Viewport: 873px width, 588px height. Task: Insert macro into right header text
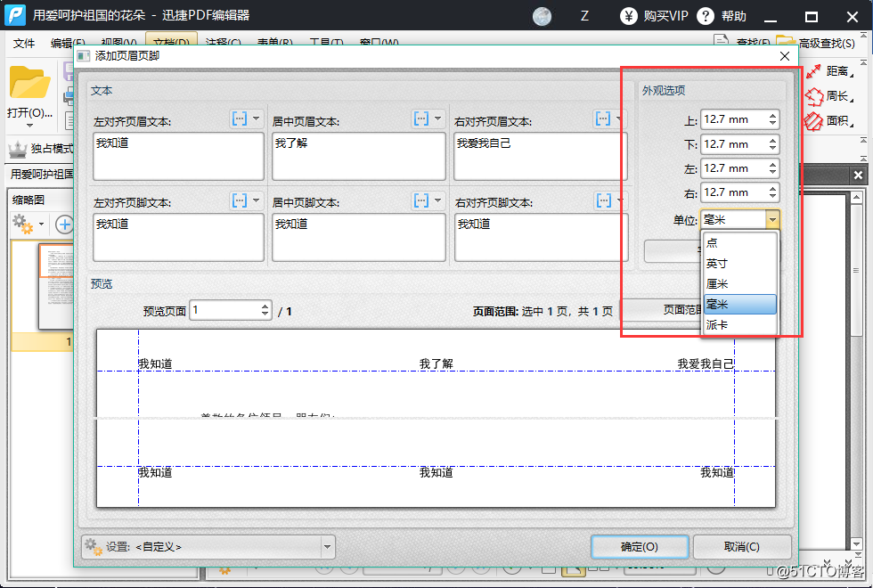603,118
